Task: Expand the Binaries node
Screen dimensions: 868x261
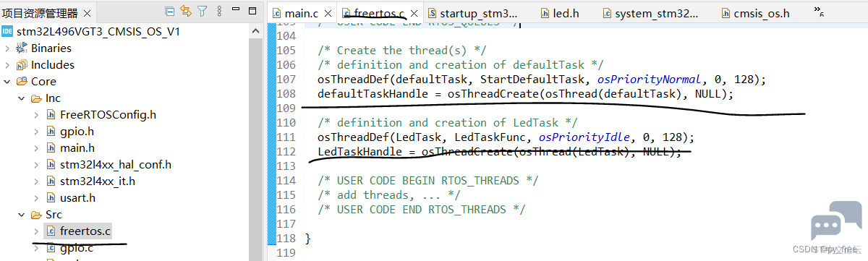Action: (7, 48)
